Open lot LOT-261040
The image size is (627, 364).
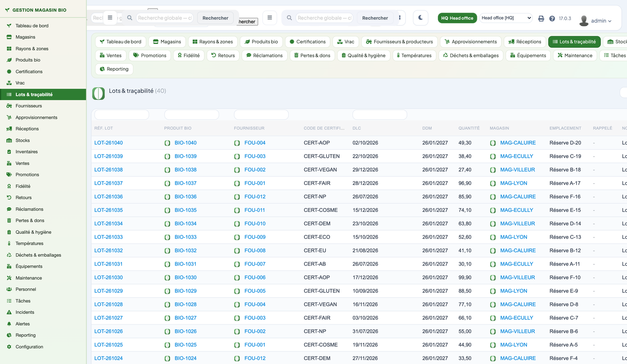coord(108,143)
